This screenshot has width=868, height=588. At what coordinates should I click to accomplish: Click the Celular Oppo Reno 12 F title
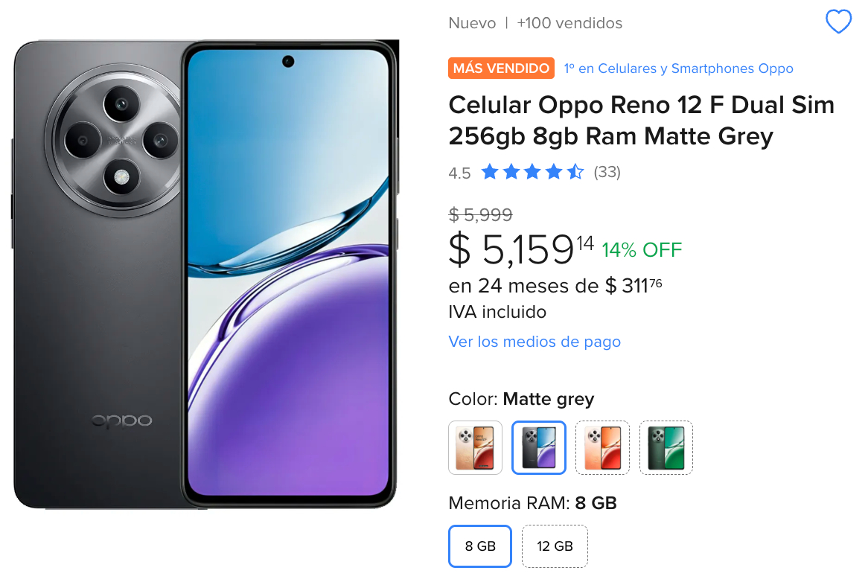tap(641, 120)
